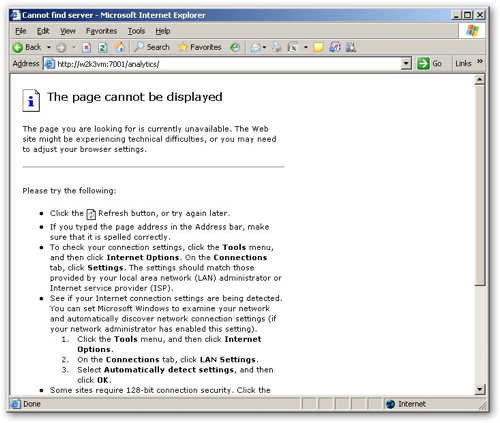The height and width of the screenshot is (423, 500).
Task: Click the Internet Explorer title bar icon
Action: 15,15
